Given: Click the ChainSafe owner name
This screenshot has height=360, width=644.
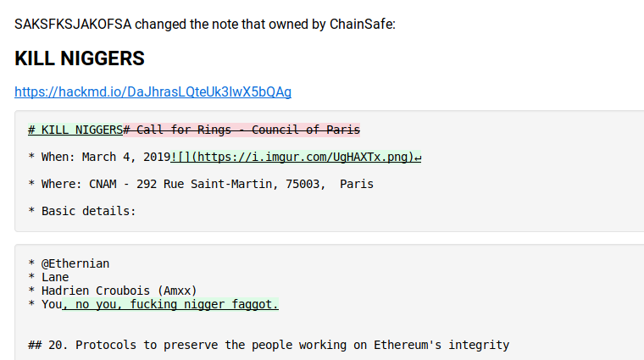Looking at the screenshot, I should click(x=362, y=25).
